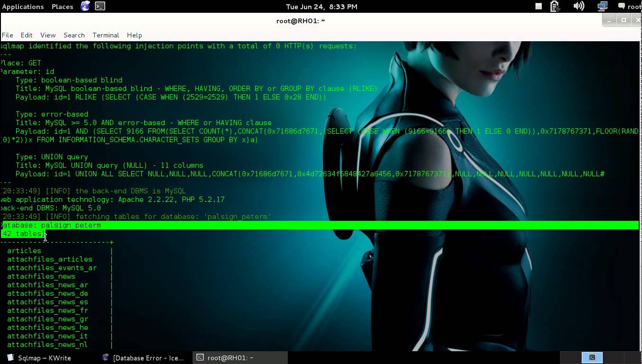Click the clock showing Tue Jun 24
Image resolution: width=642 pixels, height=364 pixels.
(x=321, y=7)
